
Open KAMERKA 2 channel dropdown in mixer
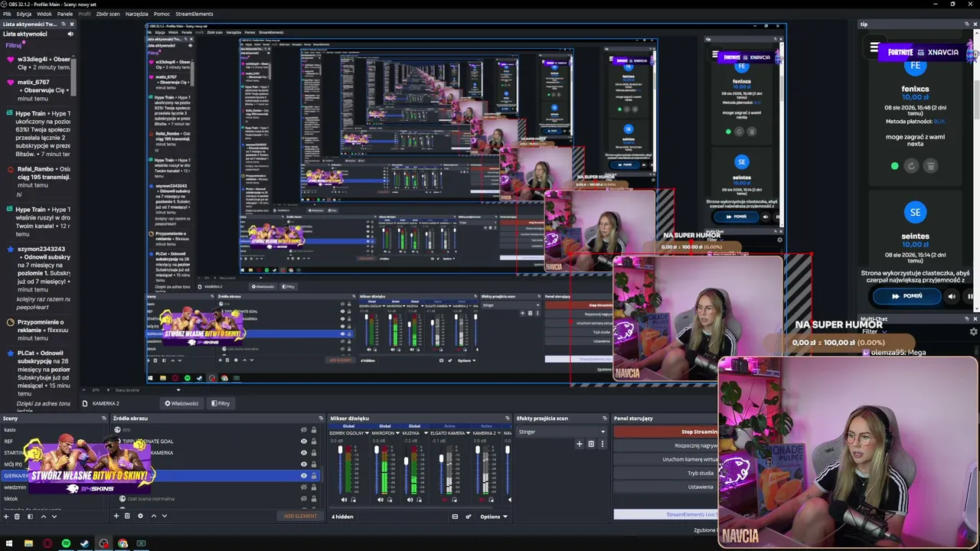coord(498,433)
